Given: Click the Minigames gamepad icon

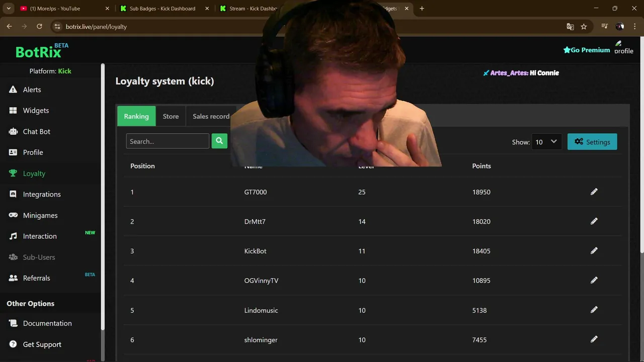Looking at the screenshot, I should coord(13,215).
